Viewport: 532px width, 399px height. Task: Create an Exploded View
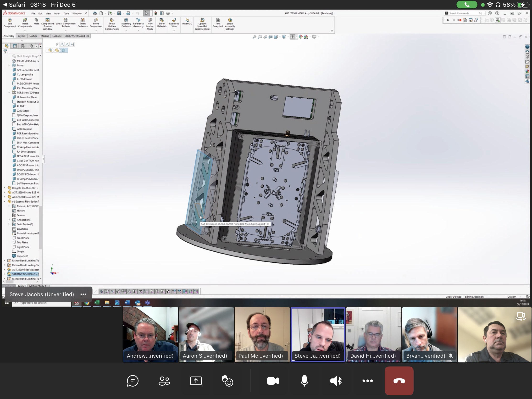174,23
